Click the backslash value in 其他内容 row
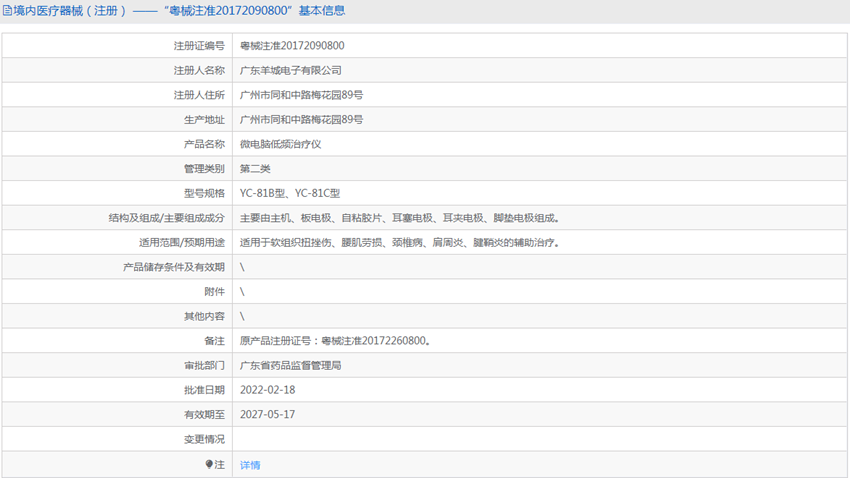The width and height of the screenshot is (850, 478). (242, 316)
